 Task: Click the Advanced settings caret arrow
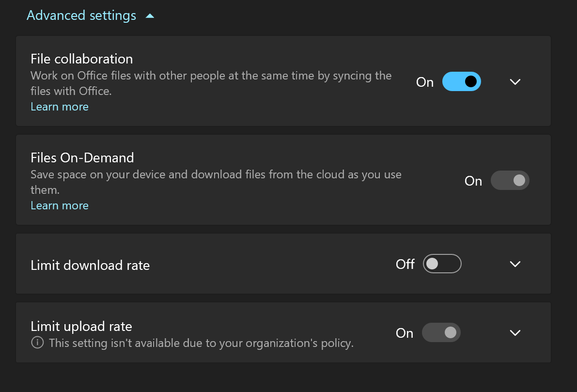[x=150, y=16]
